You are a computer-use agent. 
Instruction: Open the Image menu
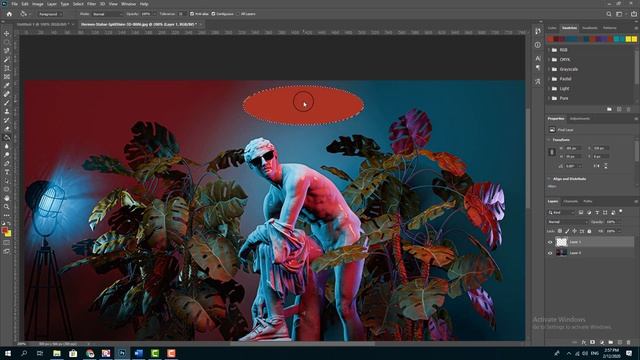(x=38, y=4)
